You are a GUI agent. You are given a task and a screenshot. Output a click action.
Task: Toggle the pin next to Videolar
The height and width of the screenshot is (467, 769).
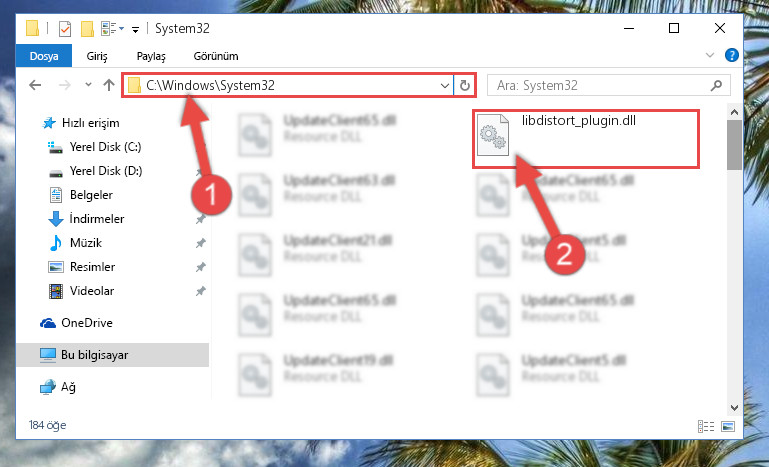point(200,291)
